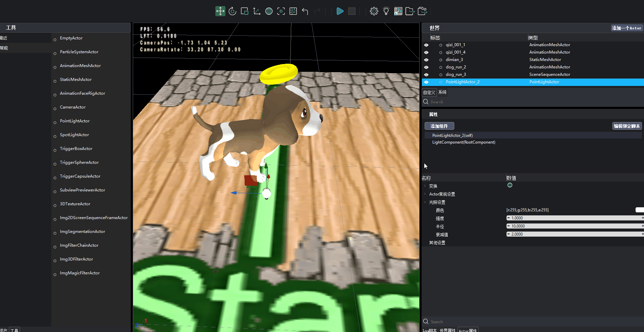Click the 其他设置 section
The image size is (644, 332).
pyautogui.click(x=437, y=243)
